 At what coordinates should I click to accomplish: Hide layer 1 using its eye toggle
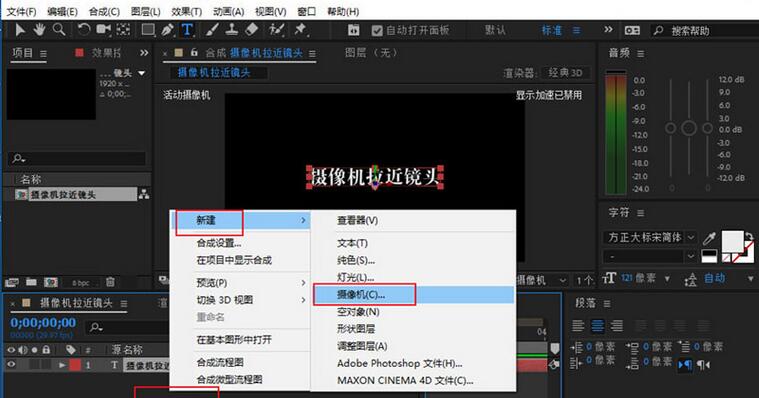(x=11, y=365)
